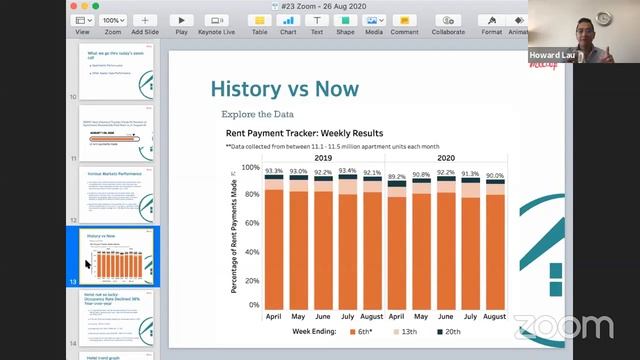Add a Text box from toolbar
This screenshot has height=360, width=640.
click(317, 20)
